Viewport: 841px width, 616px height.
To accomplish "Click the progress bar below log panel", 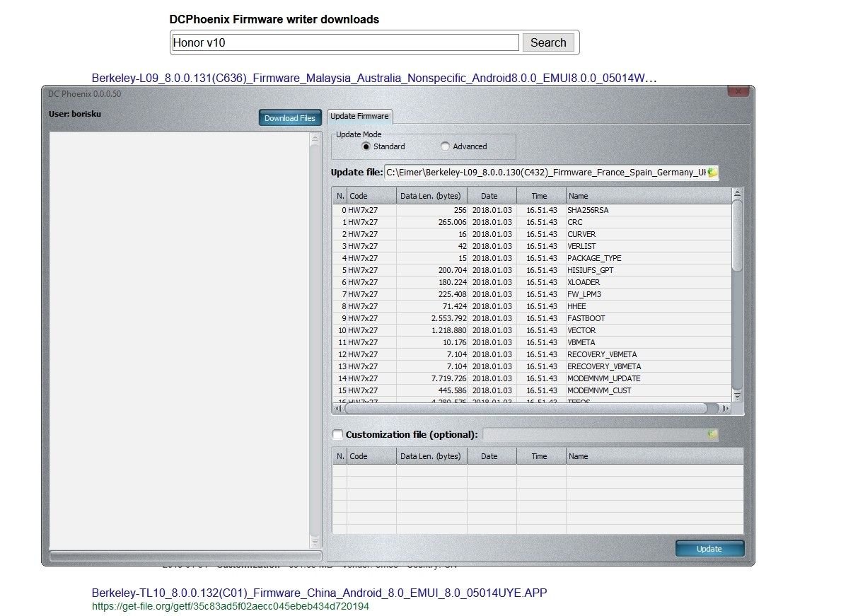I will (x=185, y=556).
